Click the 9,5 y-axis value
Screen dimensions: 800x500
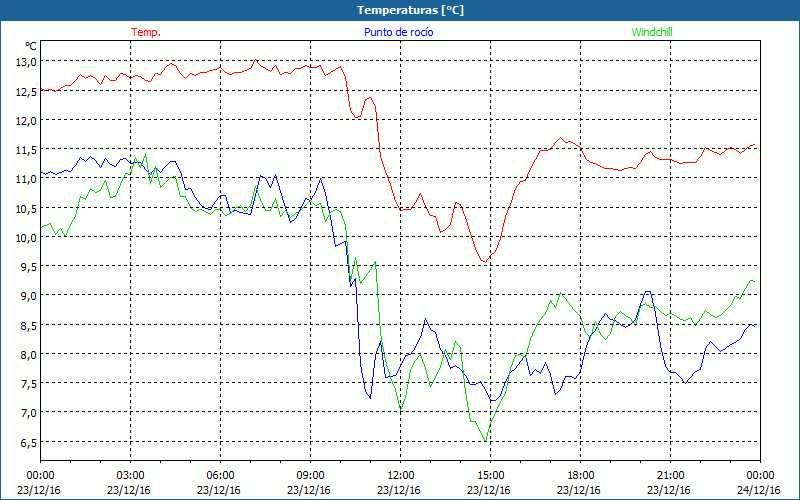(28, 267)
